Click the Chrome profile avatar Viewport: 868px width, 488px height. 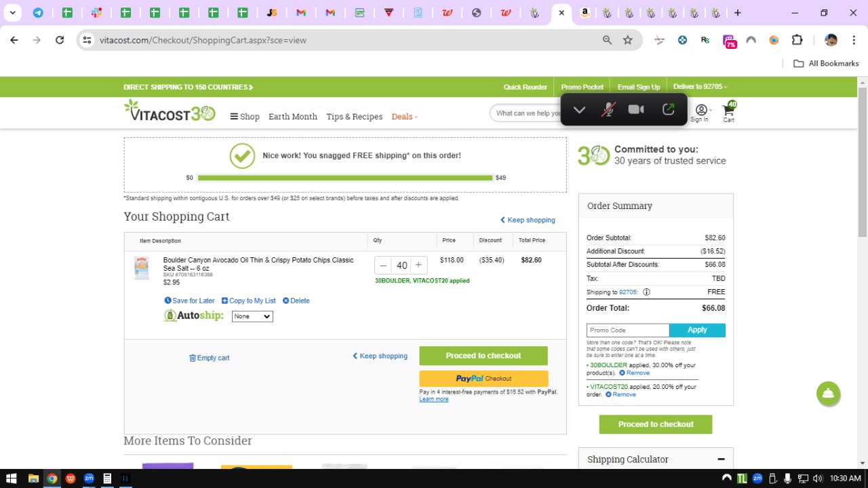click(831, 40)
